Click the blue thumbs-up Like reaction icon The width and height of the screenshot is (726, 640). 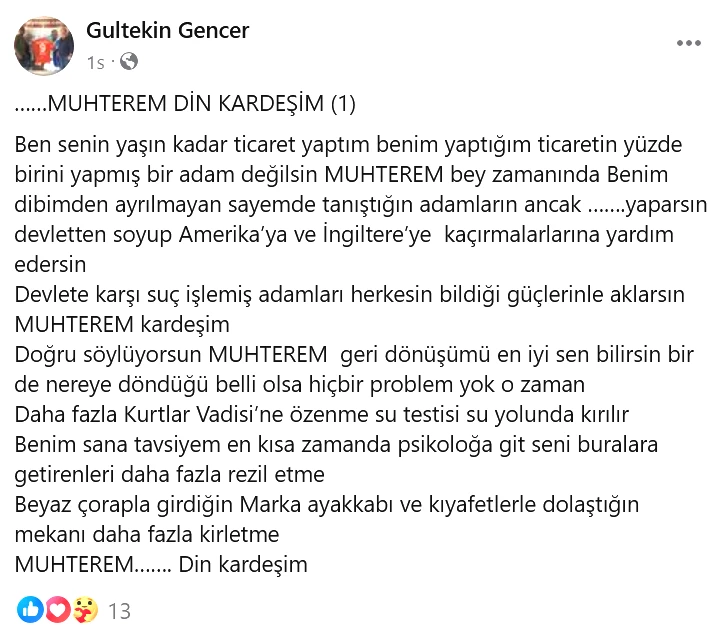tap(29, 609)
